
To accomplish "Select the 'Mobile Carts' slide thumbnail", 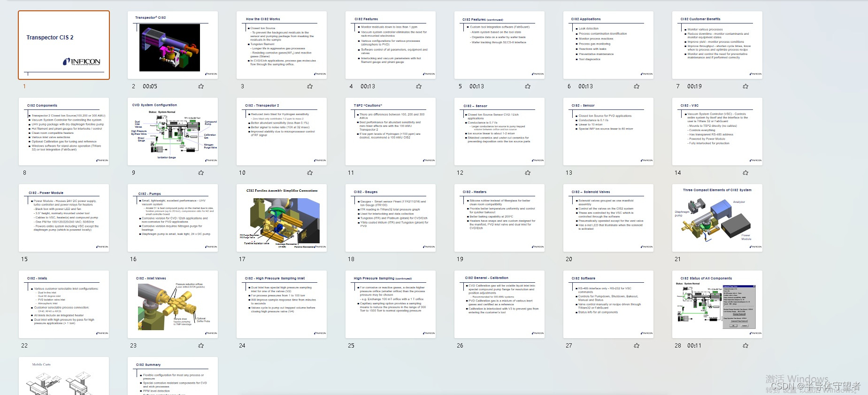I will pos(64,376).
